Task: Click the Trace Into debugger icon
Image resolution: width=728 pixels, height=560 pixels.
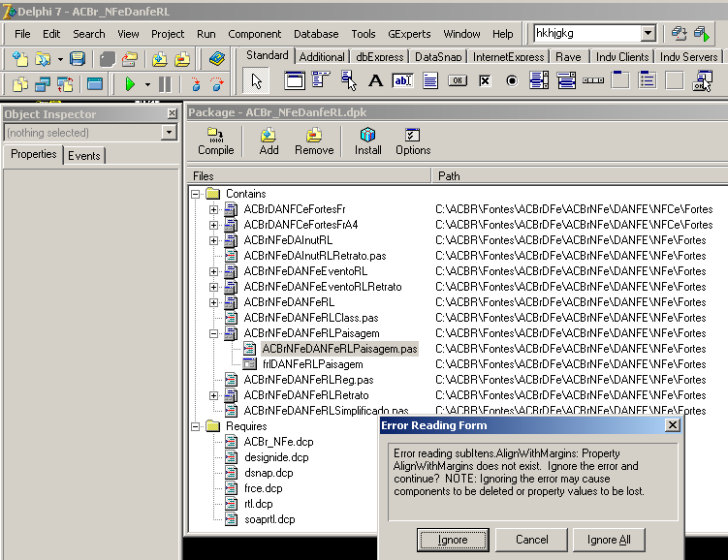Action: pos(196,84)
